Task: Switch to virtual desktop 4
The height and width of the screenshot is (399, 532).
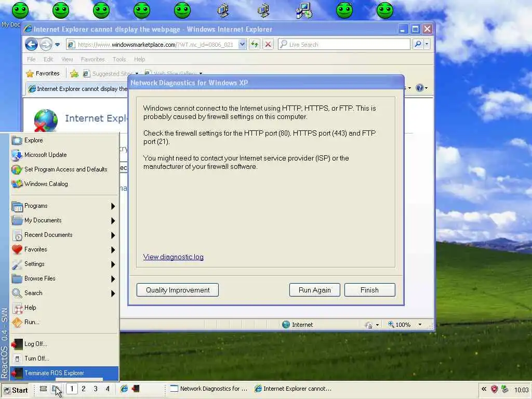Action: 108,389
